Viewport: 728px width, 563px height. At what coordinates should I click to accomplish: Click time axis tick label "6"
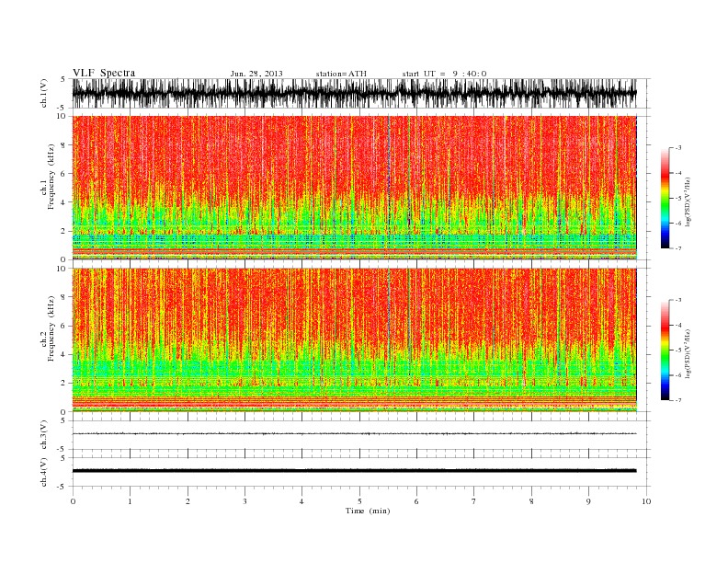[416, 501]
